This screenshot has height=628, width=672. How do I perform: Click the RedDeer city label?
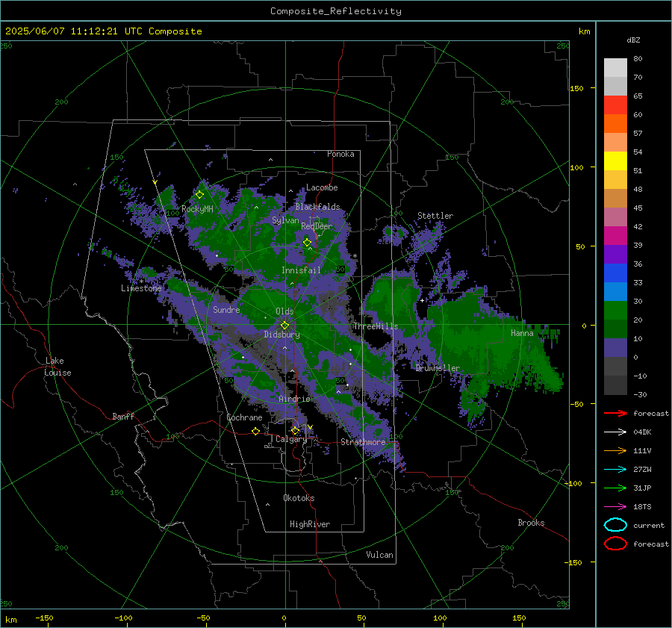[317, 226]
